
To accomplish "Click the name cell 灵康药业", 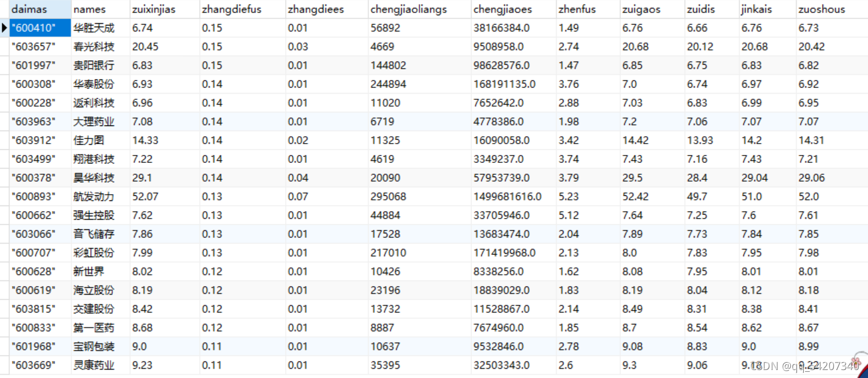I will (100, 365).
